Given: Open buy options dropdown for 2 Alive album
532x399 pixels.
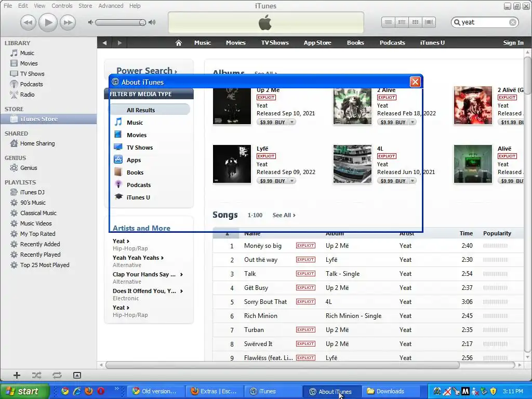Looking at the screenshot, I should tap(413, 122).
